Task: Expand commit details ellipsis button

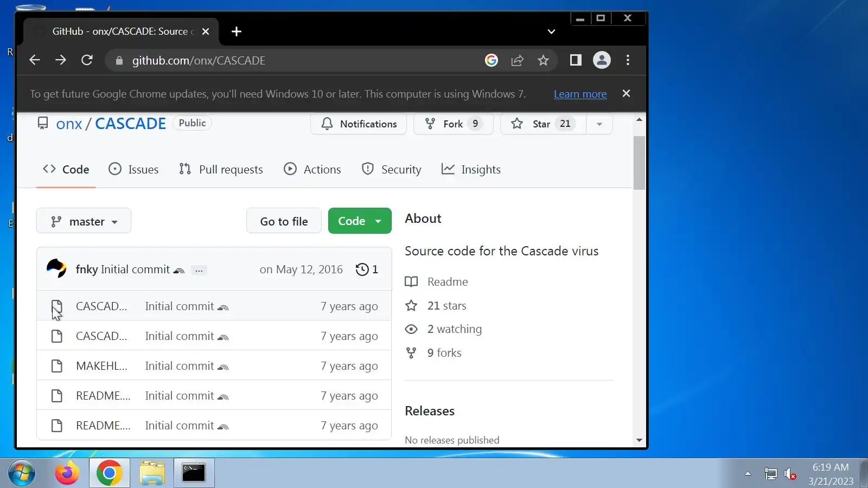Action: [199, 270]
